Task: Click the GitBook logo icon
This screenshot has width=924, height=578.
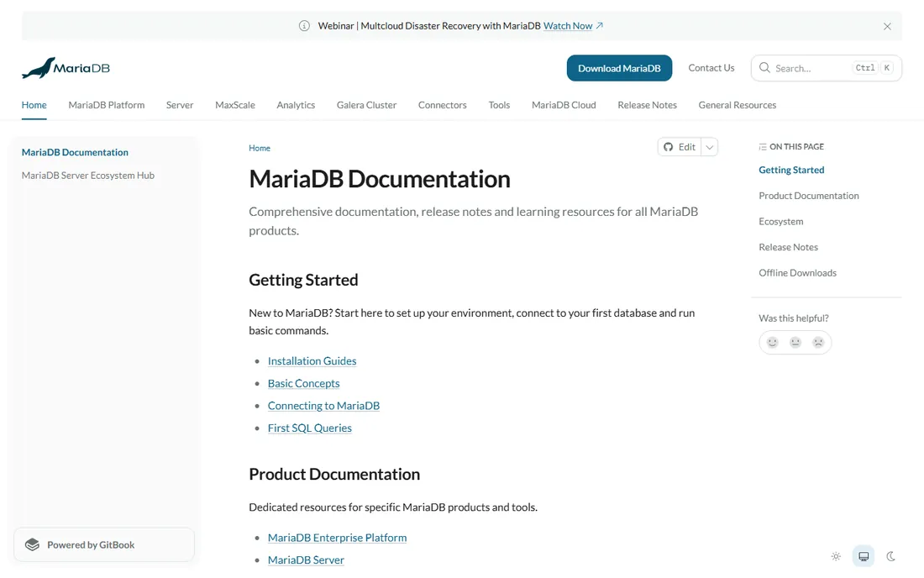Action: click(x=33, y=545)
